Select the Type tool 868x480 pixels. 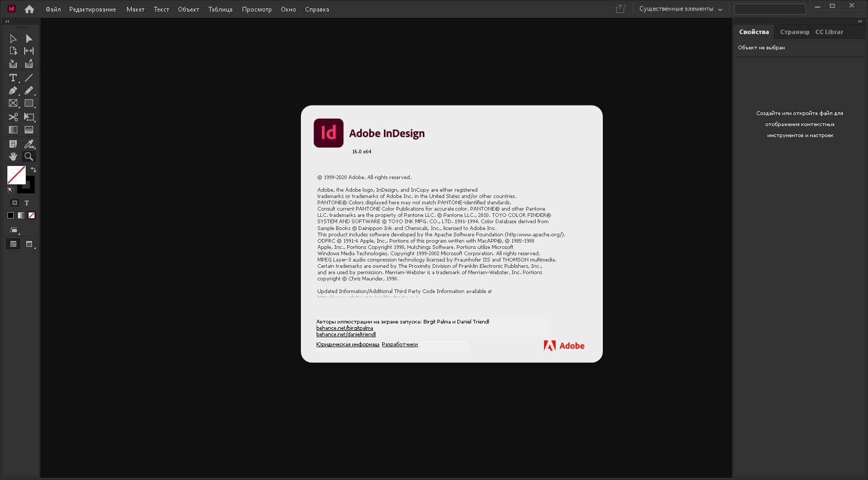pos(13,78)
